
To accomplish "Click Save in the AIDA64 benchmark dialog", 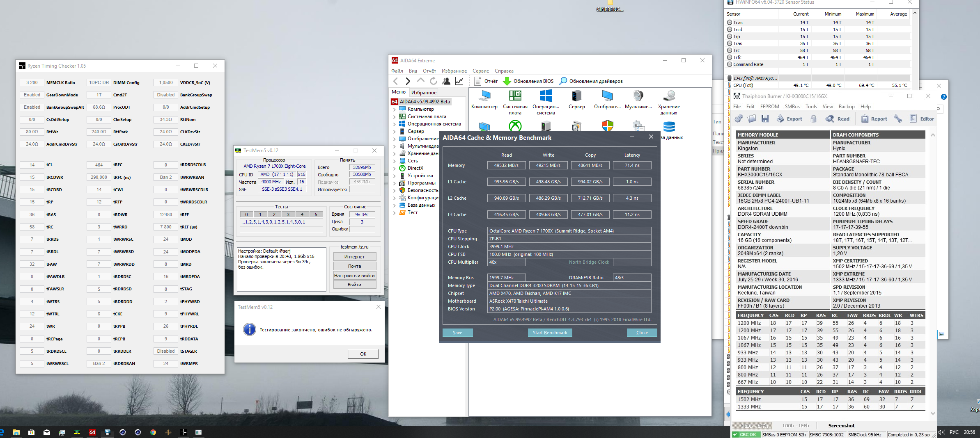I will [457, 333].
